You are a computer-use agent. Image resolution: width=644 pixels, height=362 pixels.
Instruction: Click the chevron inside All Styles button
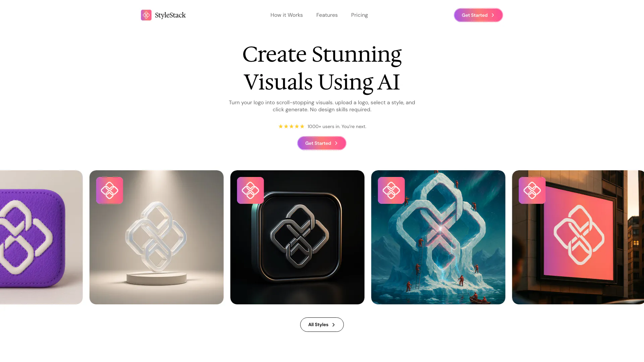point(333,325)
